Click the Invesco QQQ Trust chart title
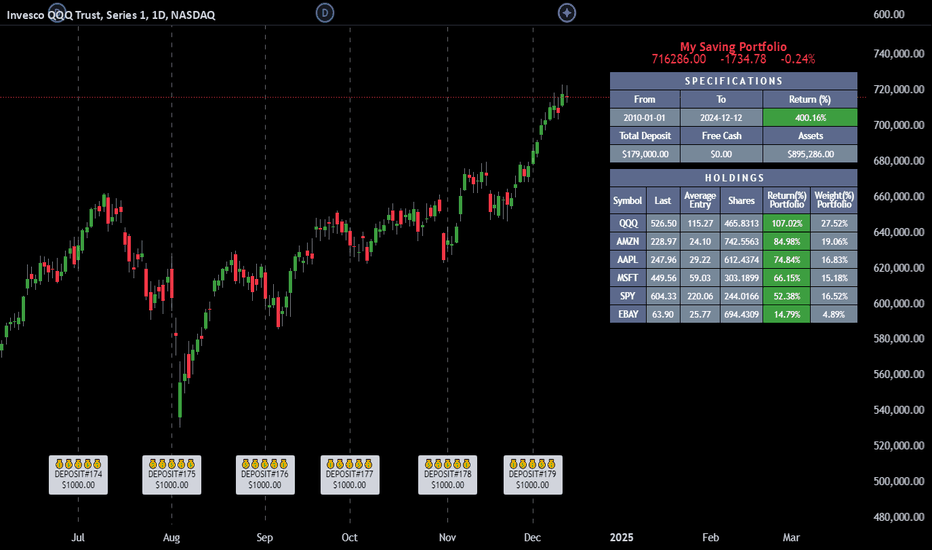 (111, 15)
